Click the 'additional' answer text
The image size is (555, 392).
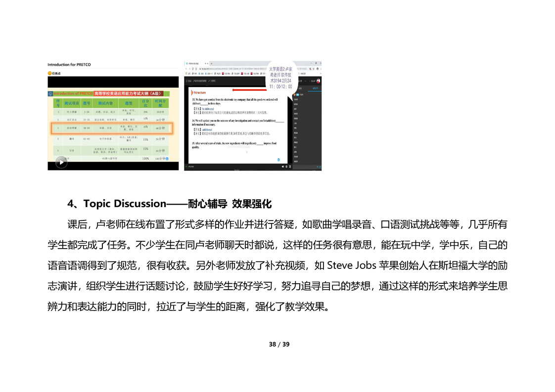pos(207,130)
